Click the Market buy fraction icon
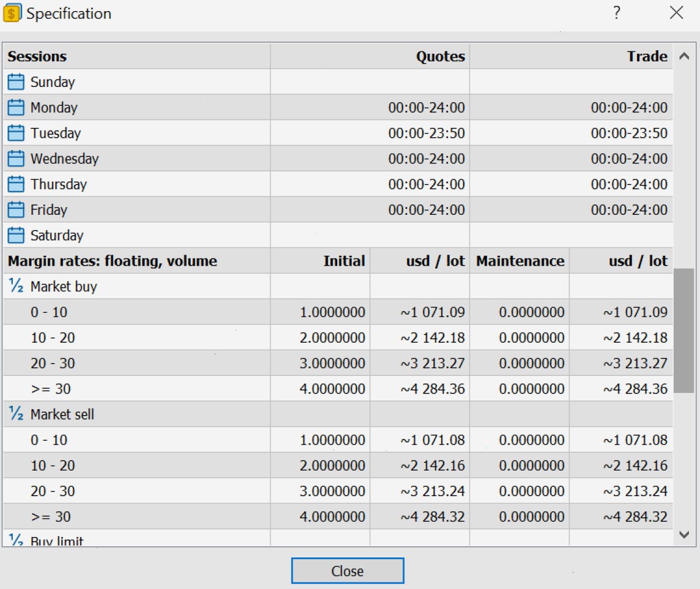 point(16,285)
